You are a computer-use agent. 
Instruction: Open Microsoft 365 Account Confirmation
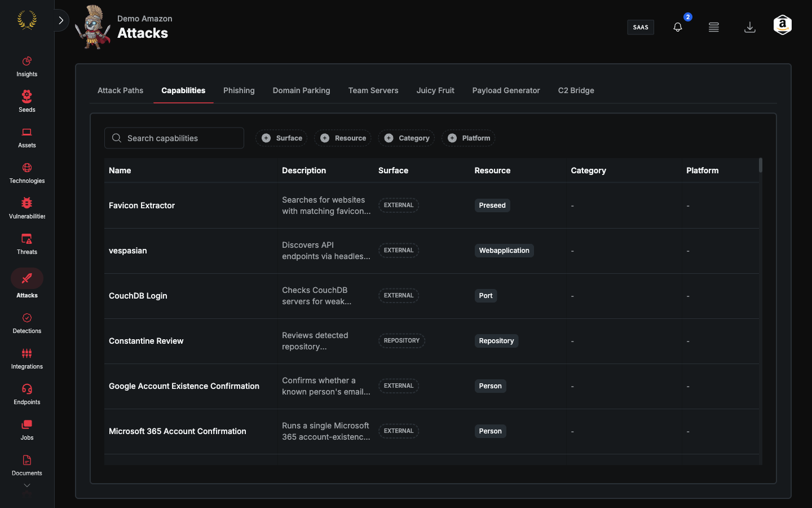177,431
